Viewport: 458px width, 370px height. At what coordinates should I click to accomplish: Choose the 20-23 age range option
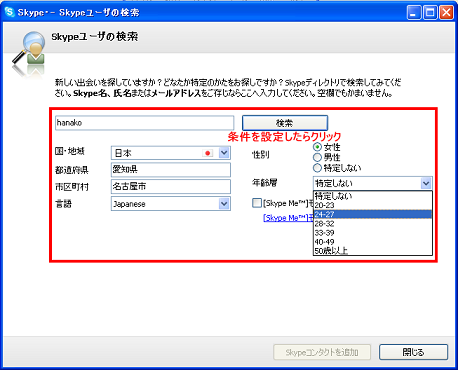(373, 205)
